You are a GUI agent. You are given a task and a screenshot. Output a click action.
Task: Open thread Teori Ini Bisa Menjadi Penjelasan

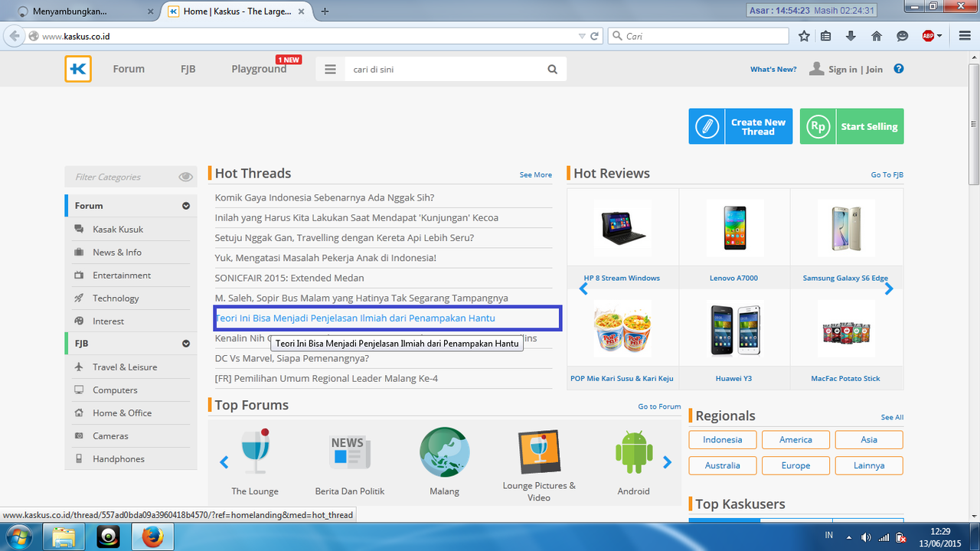tap(356, 318)
